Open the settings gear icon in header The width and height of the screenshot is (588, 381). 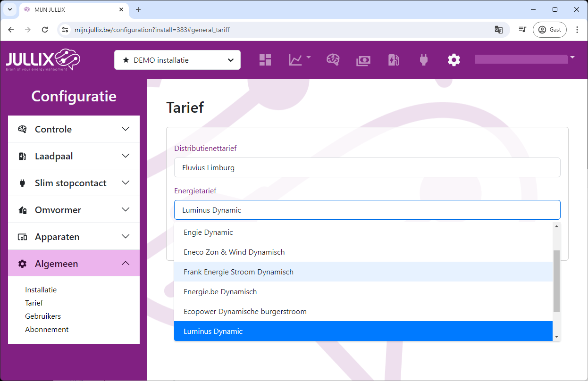point(454,60)
